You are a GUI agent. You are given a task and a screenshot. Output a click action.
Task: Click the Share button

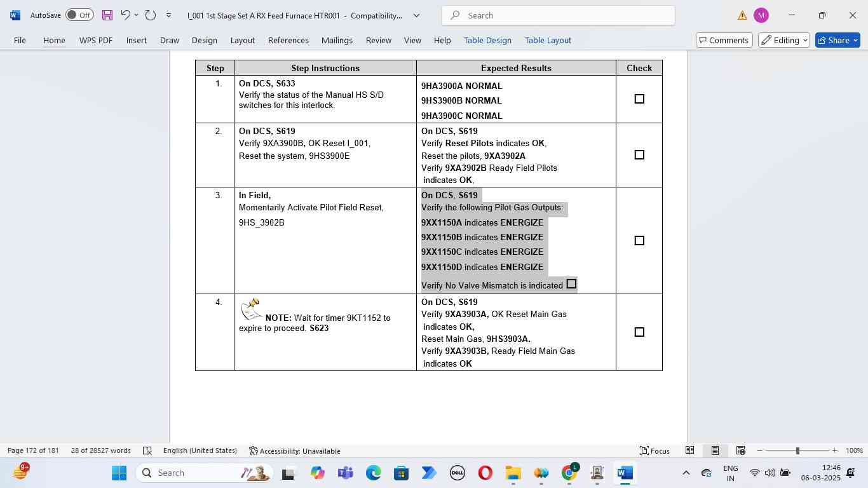pyautogui.click(x=837, y=40)
